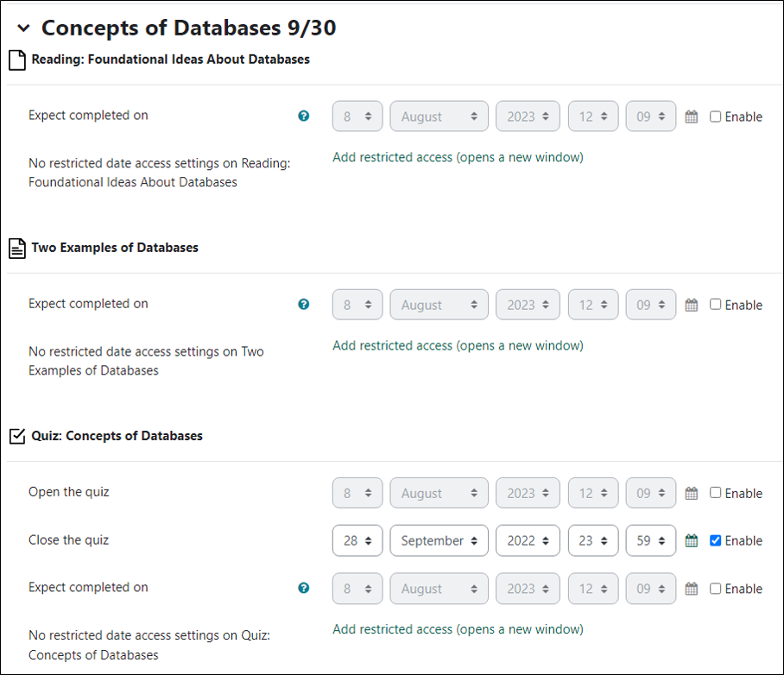This screenshot has width=784, height=675.
Task: Enable the Open the quiz date
Action: [x=715, y=493]
